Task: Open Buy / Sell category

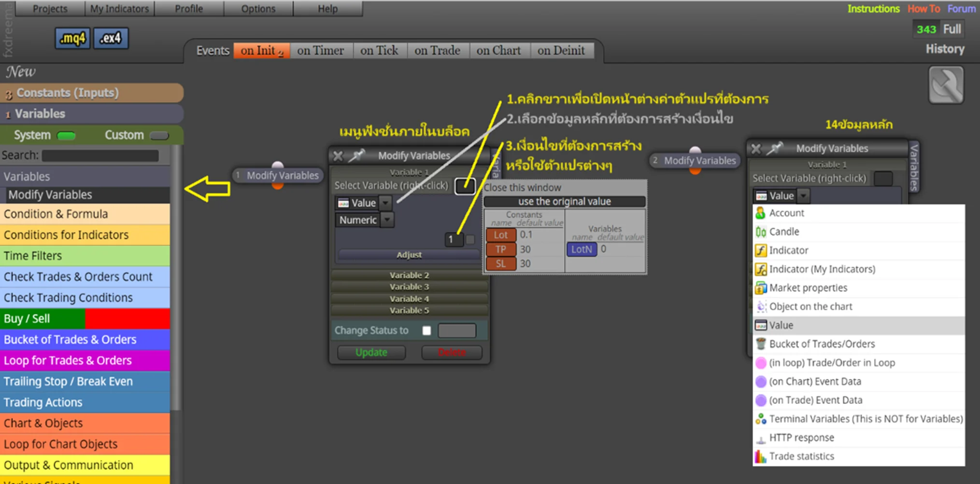Action: pos(85,319)
